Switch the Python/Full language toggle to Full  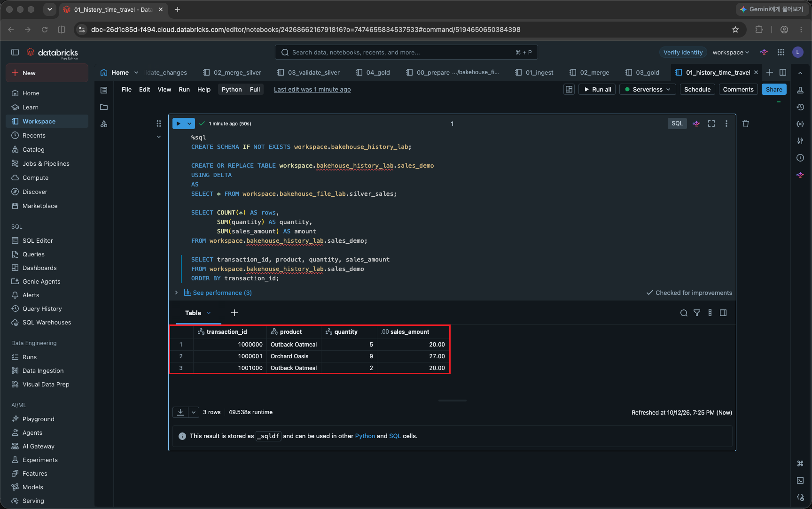click(255, 90)
